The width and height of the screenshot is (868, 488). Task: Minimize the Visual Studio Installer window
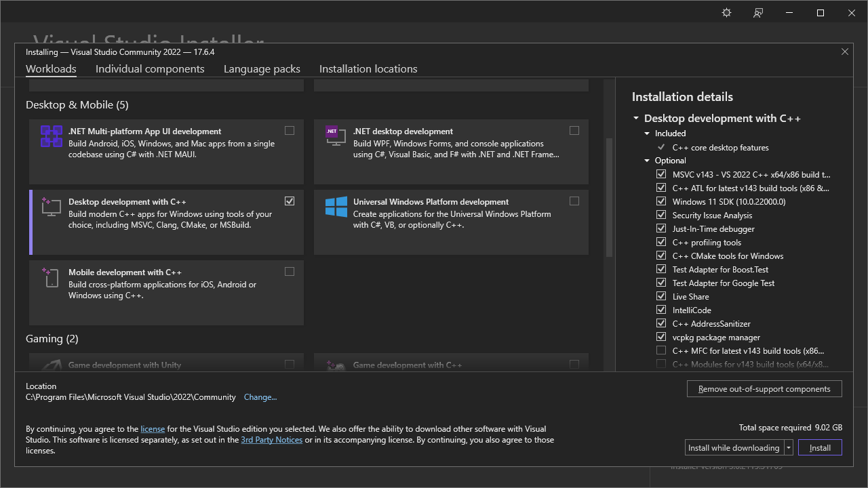(x=789, y=13)
